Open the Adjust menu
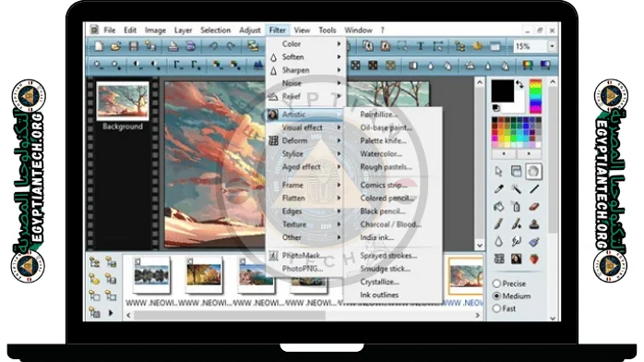 tap(250, 30)
